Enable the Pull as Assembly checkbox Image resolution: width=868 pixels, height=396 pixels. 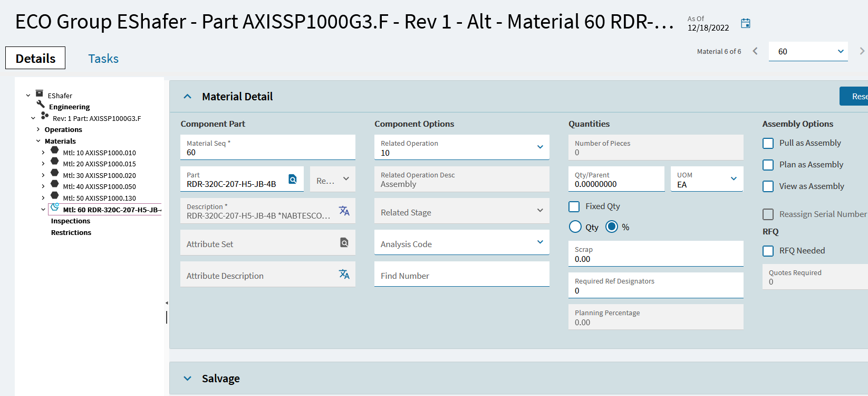pyautogui.click(x=768, y=143)
